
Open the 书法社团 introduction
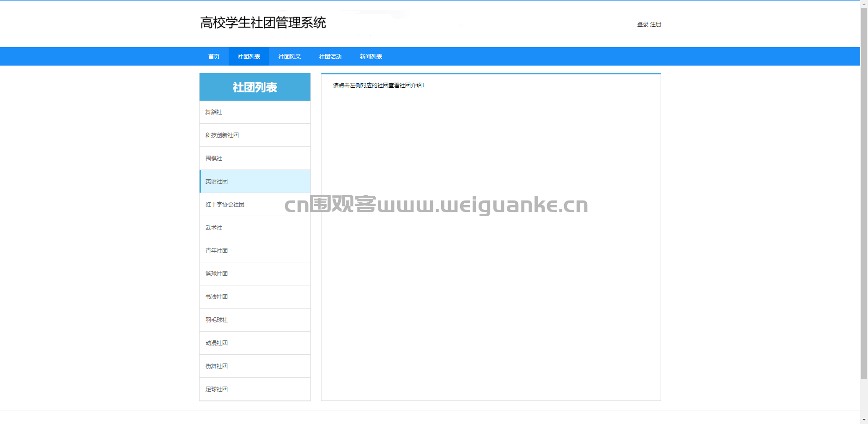[255, 297]
